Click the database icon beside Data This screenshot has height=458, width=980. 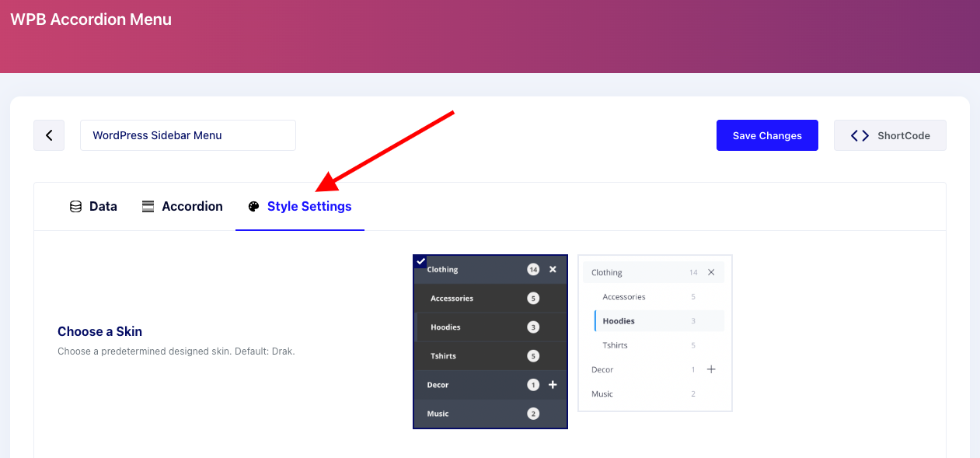tap(75, 207)
